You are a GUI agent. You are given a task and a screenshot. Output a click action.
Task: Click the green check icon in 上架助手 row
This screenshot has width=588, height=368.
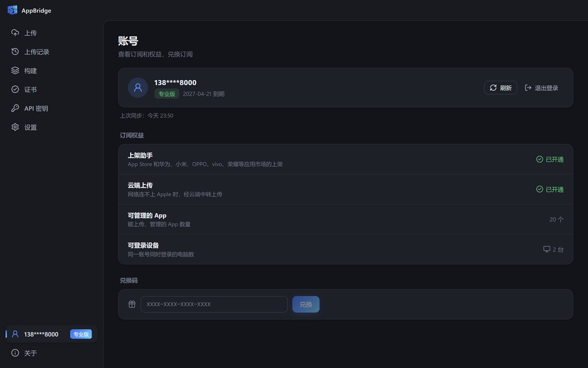(540, 159)
